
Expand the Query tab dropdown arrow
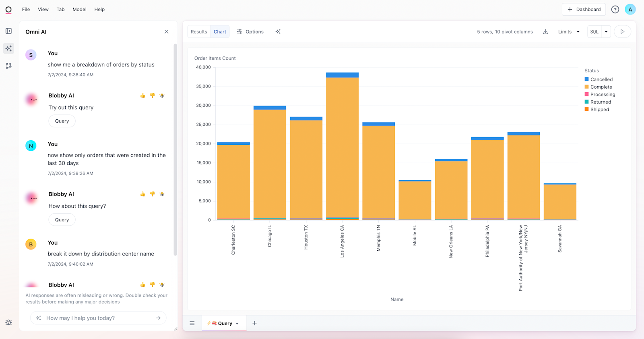click(x=237, y=324)
